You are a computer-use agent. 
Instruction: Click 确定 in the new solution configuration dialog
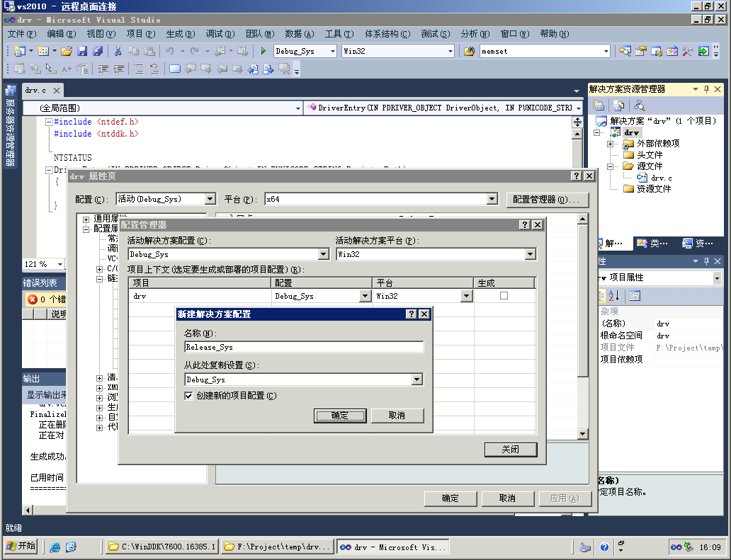pyautogui.click(x=340, y=416)
